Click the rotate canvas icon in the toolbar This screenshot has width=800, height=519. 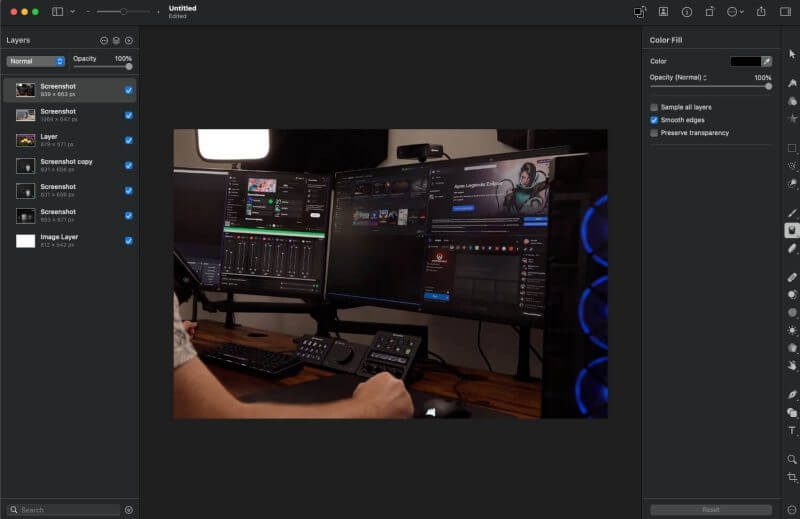click(x=710, y=11)
